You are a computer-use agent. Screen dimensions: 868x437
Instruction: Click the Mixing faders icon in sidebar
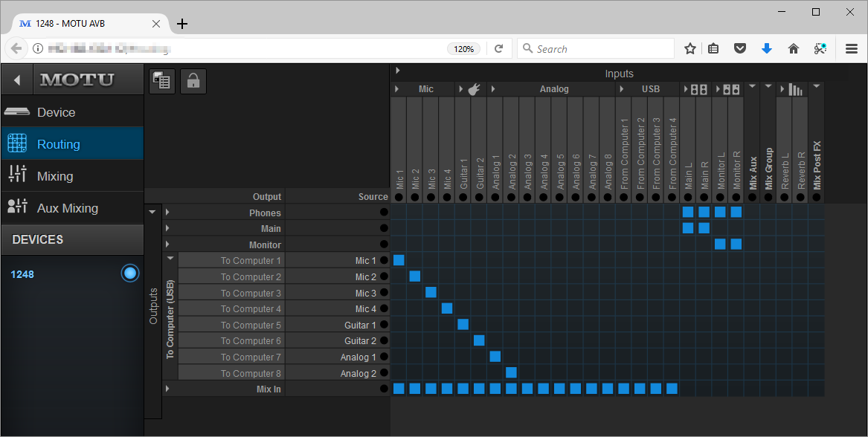click(17, 175)
